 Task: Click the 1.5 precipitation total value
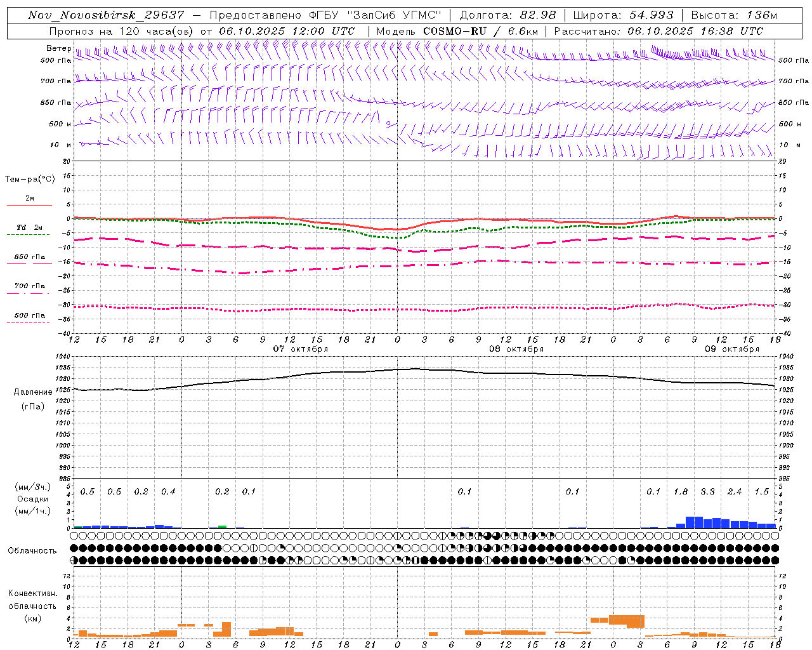coord(761,491)
